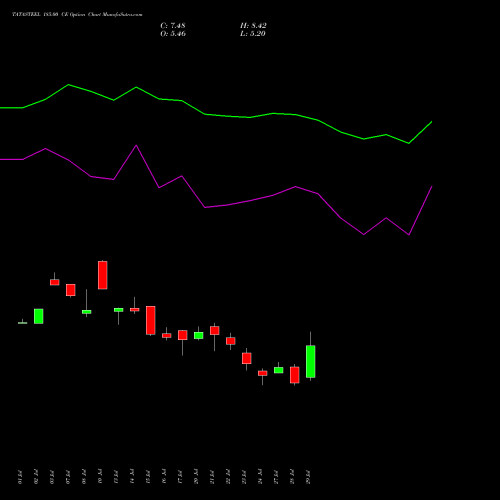Image resolution: width=500 pixels, height=500 pixels.
Task: Click the TATASTEEL CE Options Chart title
Action: [77, 15]
